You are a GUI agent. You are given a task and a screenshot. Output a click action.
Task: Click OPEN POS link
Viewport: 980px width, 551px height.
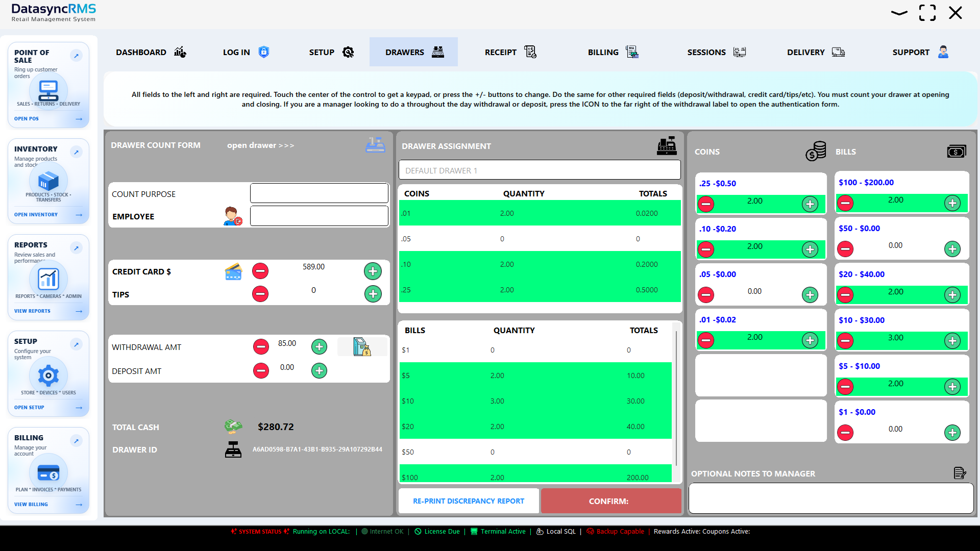pyautogui.click(x=27, y=119)
